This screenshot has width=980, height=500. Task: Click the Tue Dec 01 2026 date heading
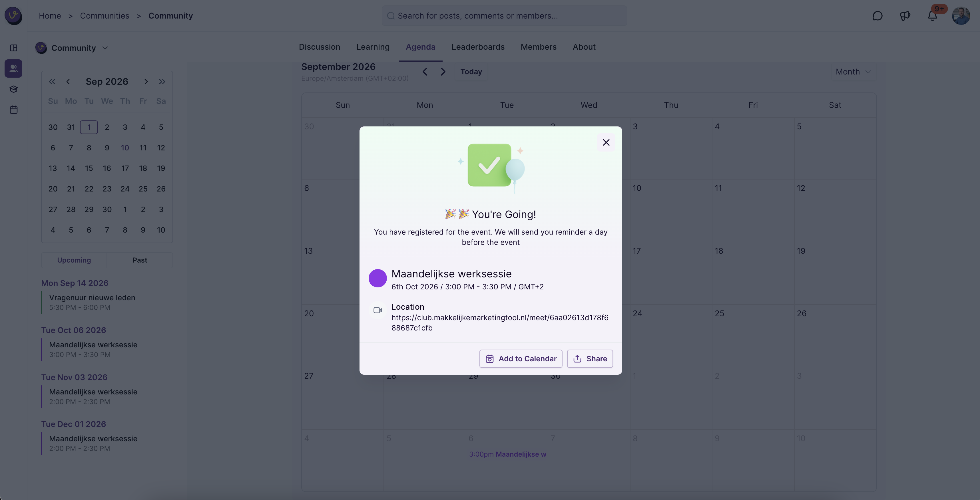coord(73,424)
